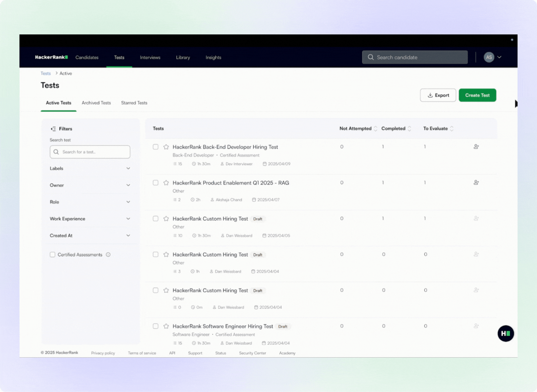537x392 pixels.
Task: Open the Terms of service footer link
Action: (142, 353)
